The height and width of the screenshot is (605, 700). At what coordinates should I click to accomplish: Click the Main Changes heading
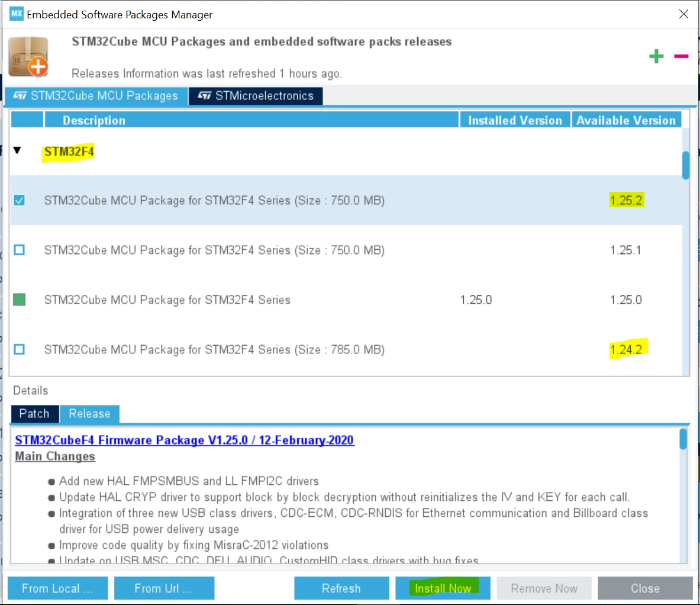(55, 456)
